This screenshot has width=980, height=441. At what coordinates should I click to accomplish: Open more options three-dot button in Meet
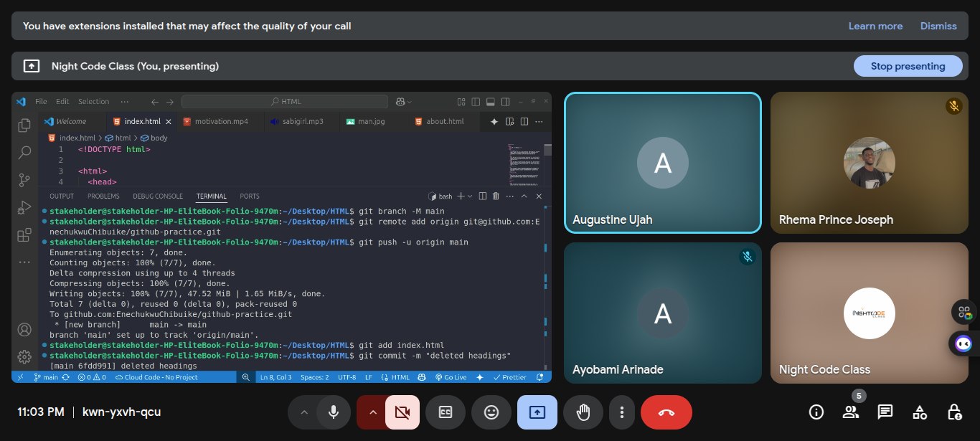point(622,412)
